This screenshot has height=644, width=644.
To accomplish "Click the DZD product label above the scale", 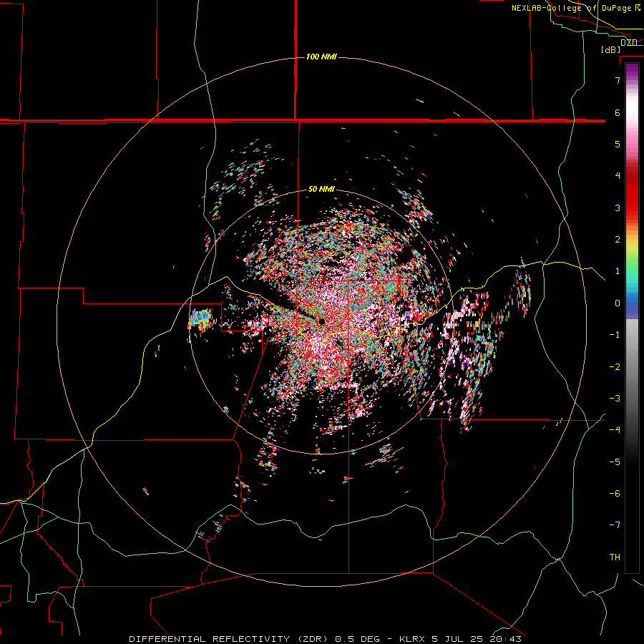I will (628, 42).
